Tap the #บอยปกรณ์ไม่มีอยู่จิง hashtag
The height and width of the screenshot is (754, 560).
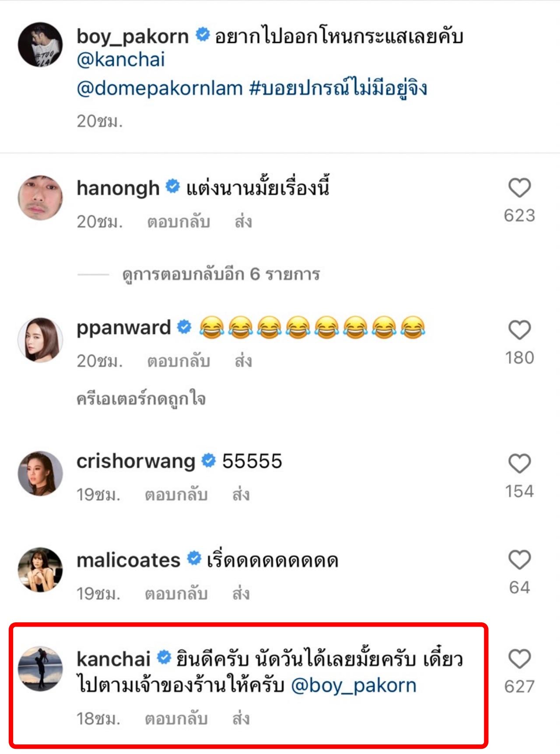[338, 88]
